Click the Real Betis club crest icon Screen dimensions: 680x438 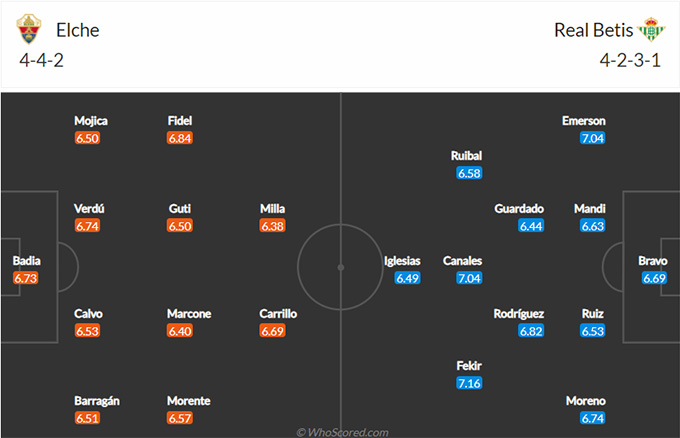[651, 29]
